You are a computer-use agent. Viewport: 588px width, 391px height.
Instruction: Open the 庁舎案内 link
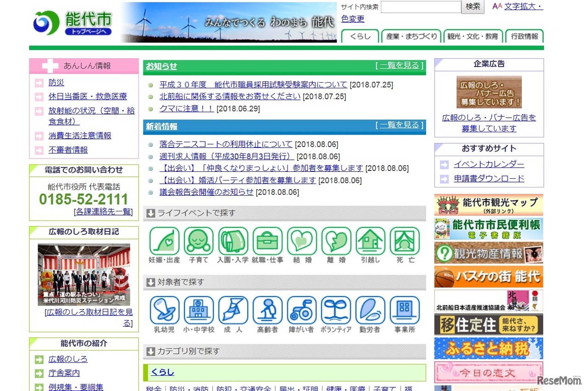click(x=64, y=373)
